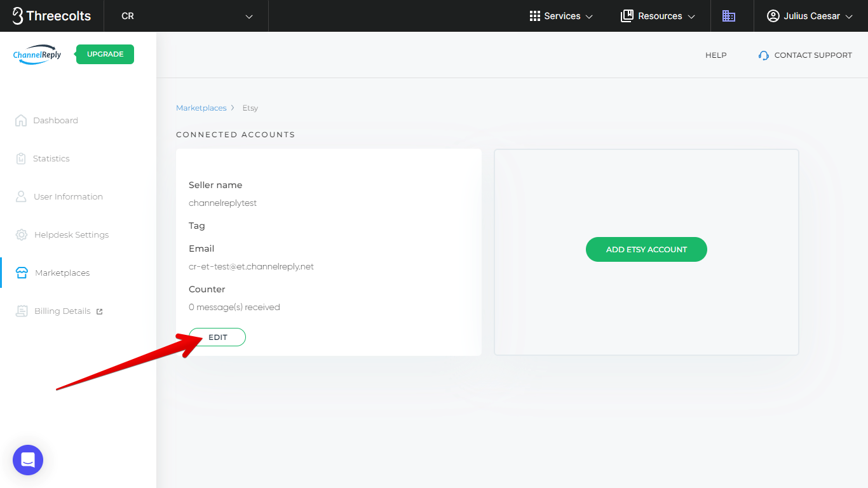Open the Resources menu
The image size is (868, 488).
pos(658,16)
